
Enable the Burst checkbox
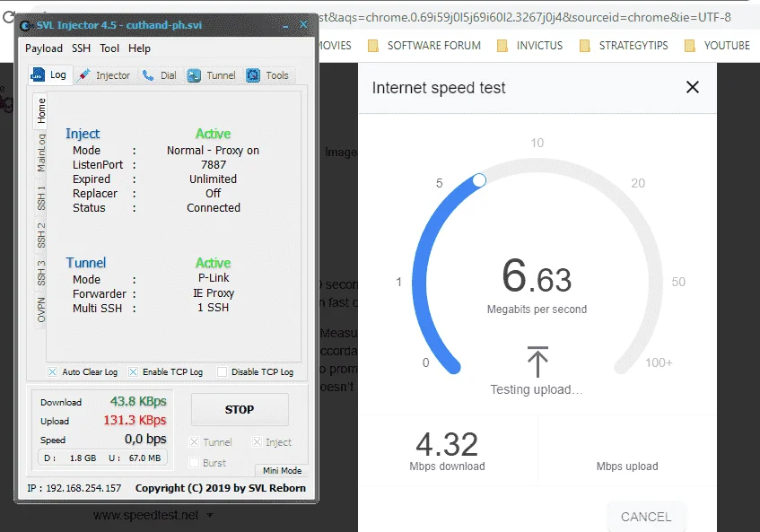194,463
